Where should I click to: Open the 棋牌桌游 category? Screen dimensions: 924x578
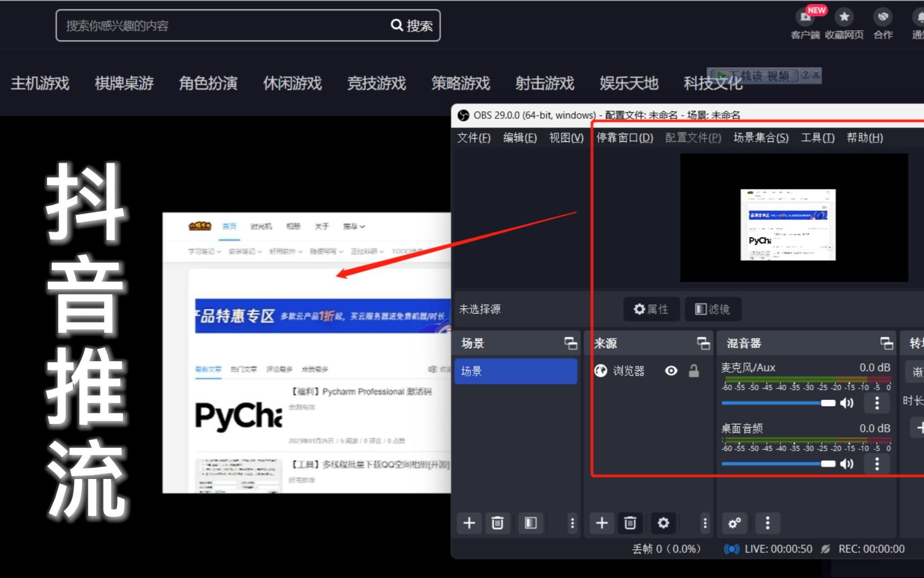point(124,83)
